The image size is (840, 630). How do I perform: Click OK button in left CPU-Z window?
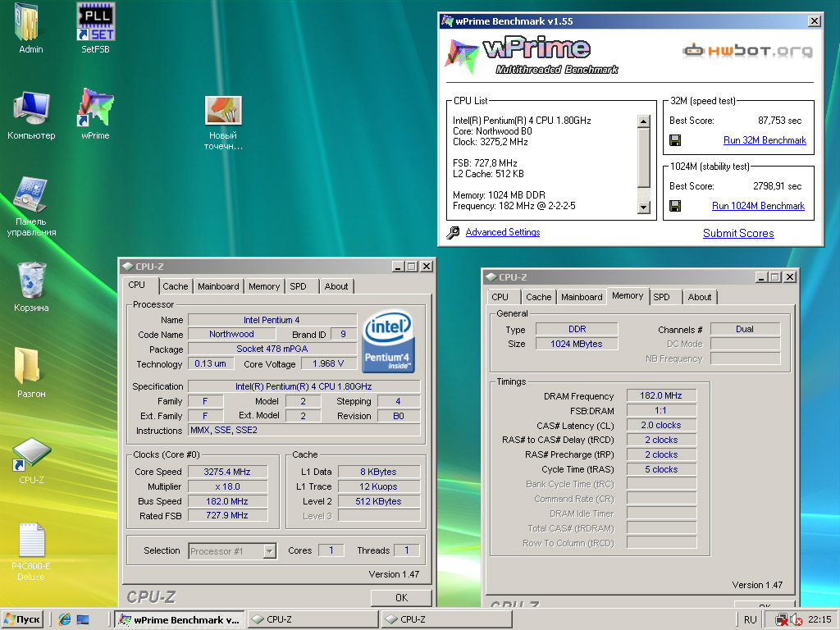point(401,597)
